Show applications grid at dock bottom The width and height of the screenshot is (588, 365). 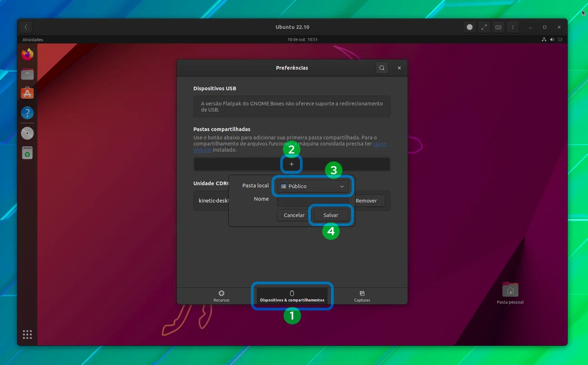[x=27, y=334]
